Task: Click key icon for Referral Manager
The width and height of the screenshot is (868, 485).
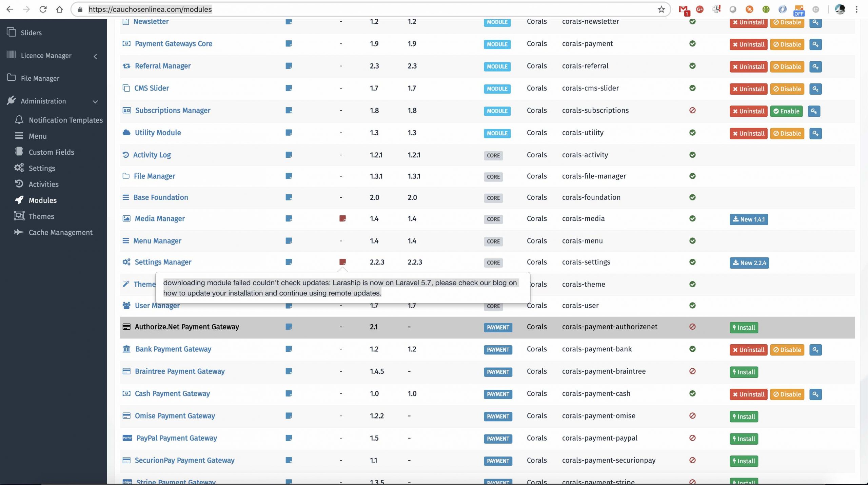Action: (x=815, y=66)
